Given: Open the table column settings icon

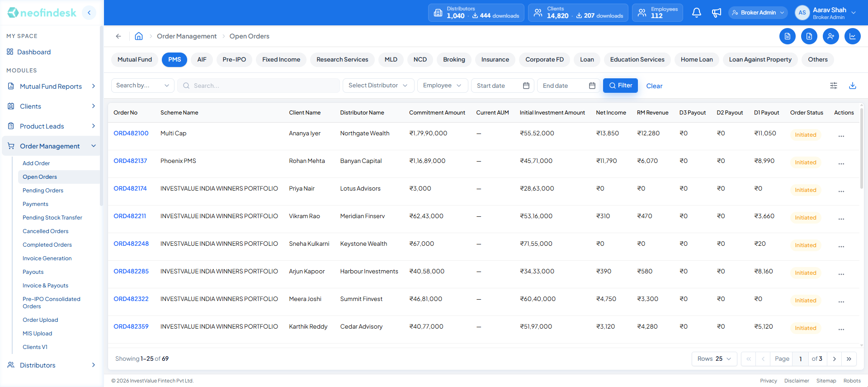Looking at the screenshot, I should [x=834, y=86].
